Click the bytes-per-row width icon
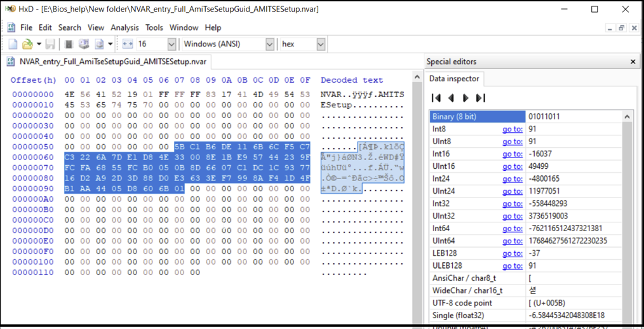Image resolution: width=644 pixels, height=329 pixels. point(128,44)
